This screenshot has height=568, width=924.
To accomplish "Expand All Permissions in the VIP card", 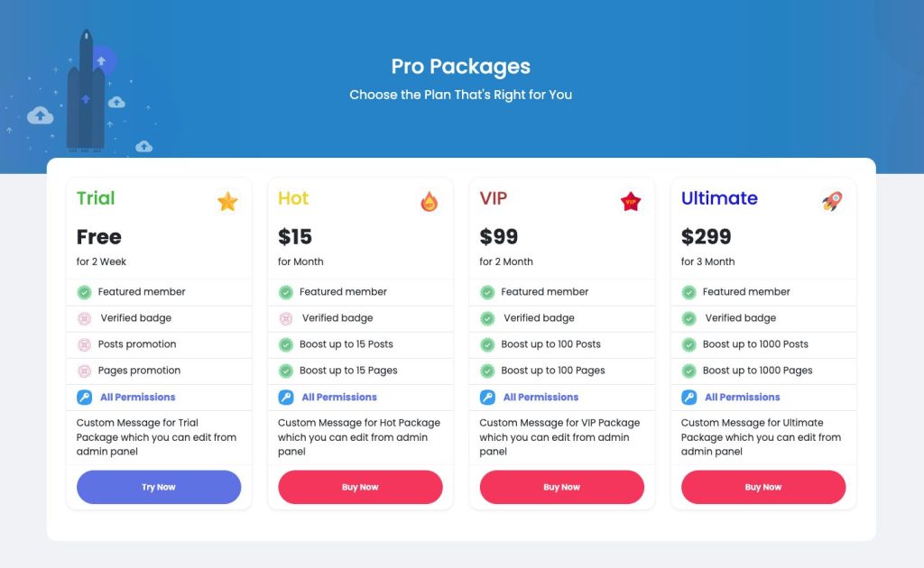I will [541, 398].
